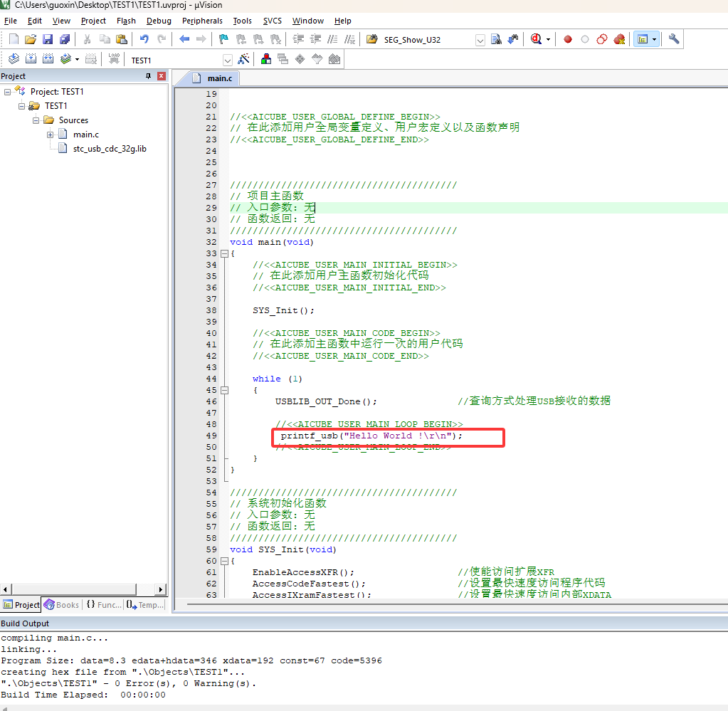Screen dimensions: 728x711
Task: Open the Tools menu
Action: pos(243,21)
